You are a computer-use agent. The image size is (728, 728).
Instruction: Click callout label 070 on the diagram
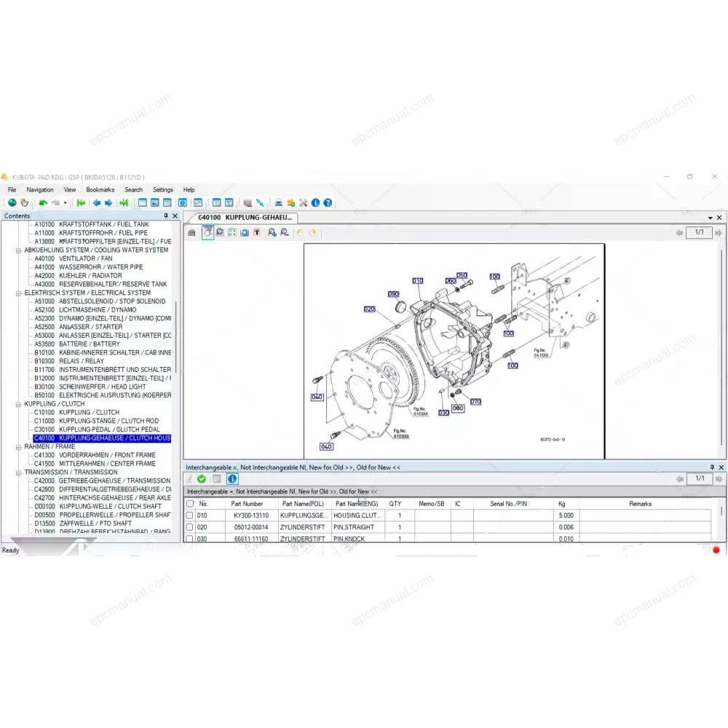click(475, 402)
